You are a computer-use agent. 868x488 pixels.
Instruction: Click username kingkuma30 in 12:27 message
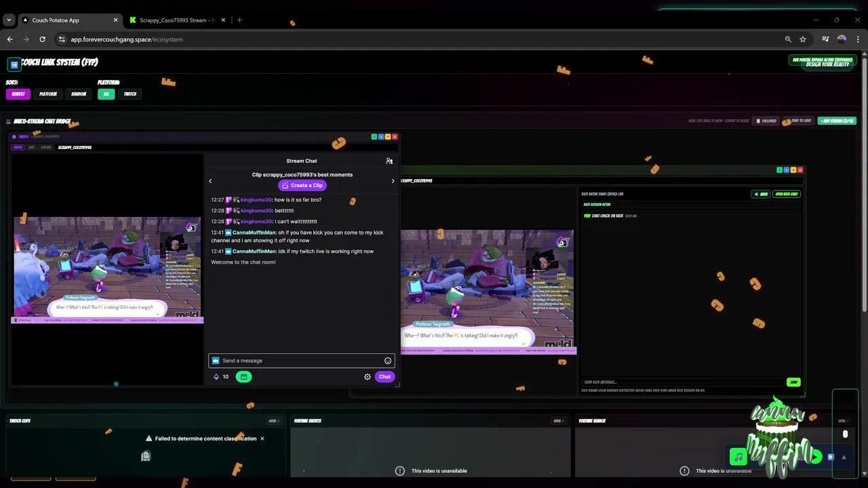(x=256, y=200)
